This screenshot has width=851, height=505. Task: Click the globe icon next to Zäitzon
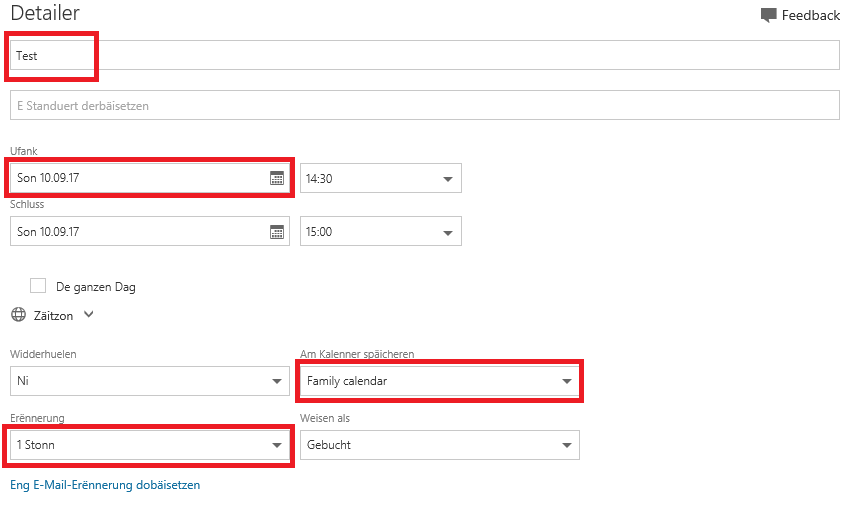coord(18,315)
